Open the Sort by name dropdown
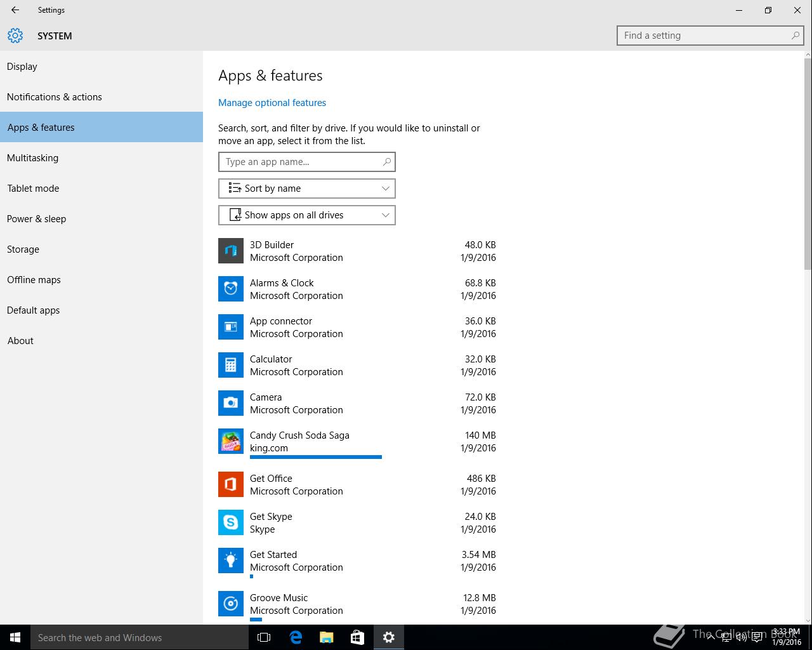This screenshot has width=812, height=650. pos(307,189)
